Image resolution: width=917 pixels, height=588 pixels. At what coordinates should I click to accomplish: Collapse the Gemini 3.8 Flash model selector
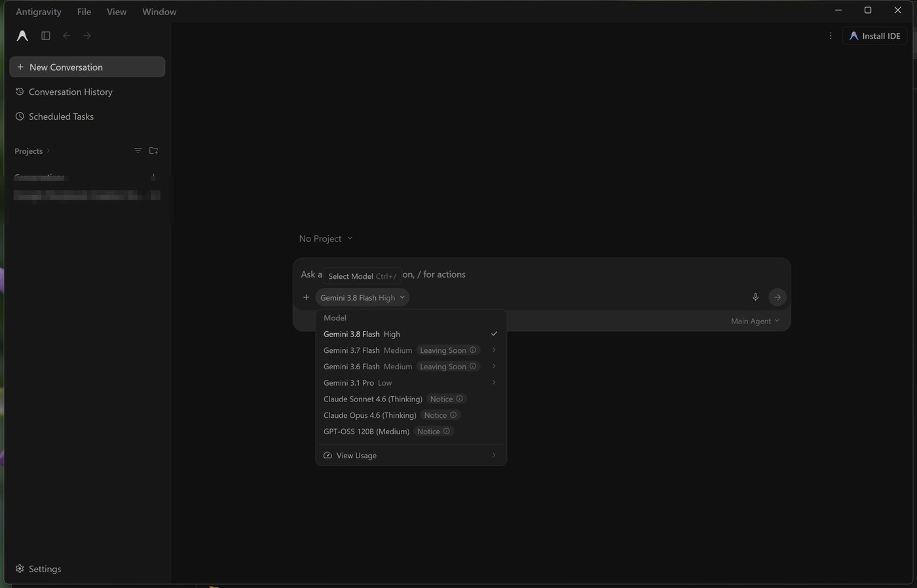362,297
